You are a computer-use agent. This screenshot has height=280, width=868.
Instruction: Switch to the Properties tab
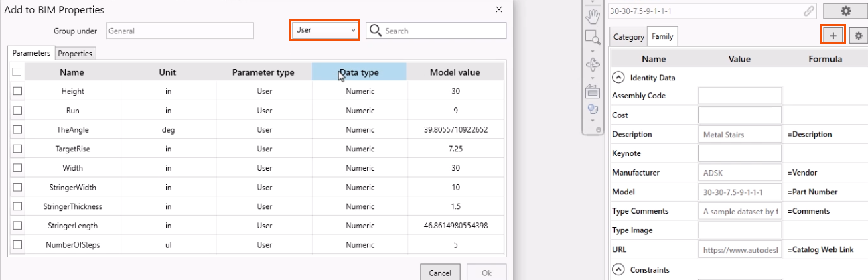(75, 53)
